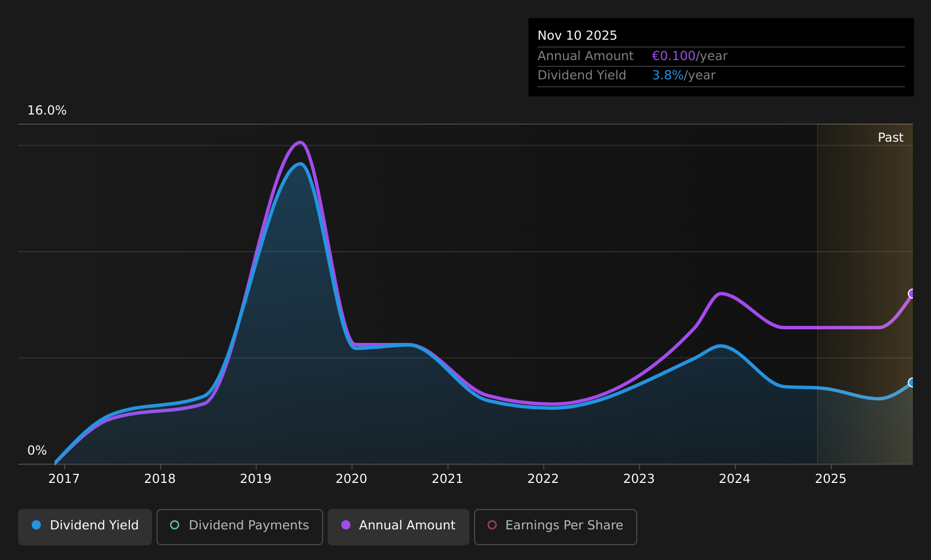Click the 16.0% y-axis label
The image size is (931, 560).
(x=47, y=111)
